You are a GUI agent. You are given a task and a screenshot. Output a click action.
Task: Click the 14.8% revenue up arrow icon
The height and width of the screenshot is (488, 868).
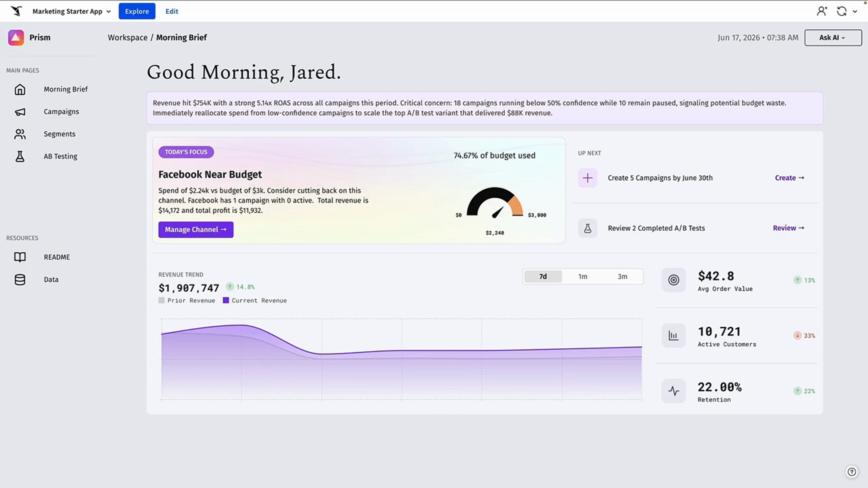[x=230, y=287]
